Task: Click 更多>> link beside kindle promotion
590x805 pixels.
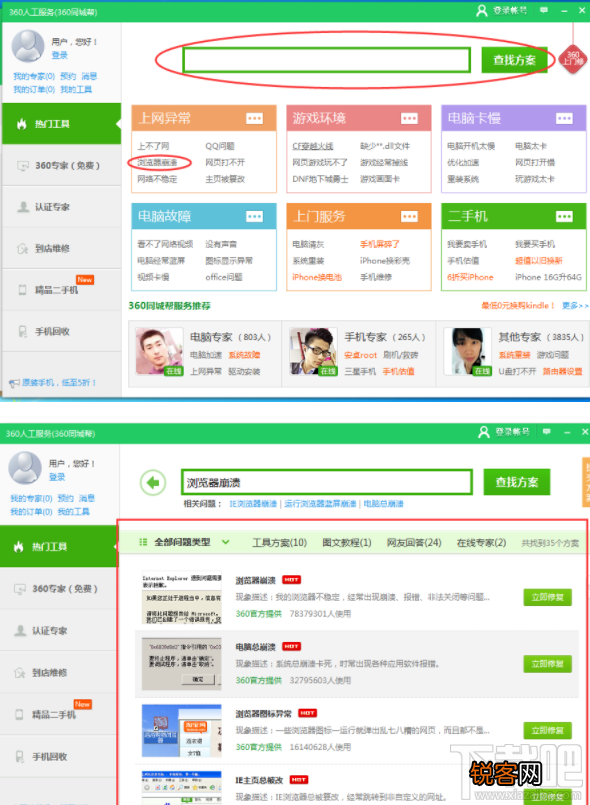Action: point(575,305)
